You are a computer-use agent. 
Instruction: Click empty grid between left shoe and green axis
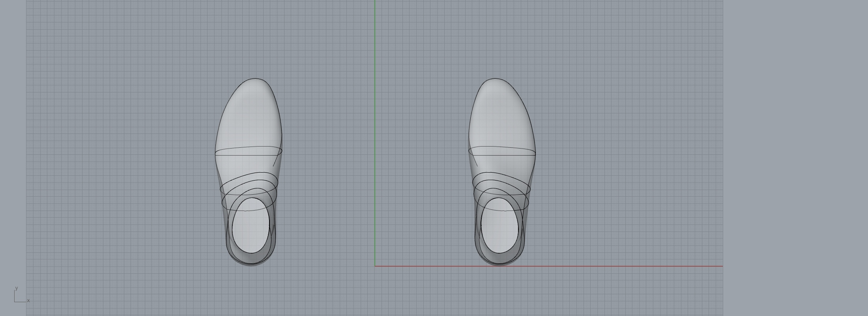327,158
